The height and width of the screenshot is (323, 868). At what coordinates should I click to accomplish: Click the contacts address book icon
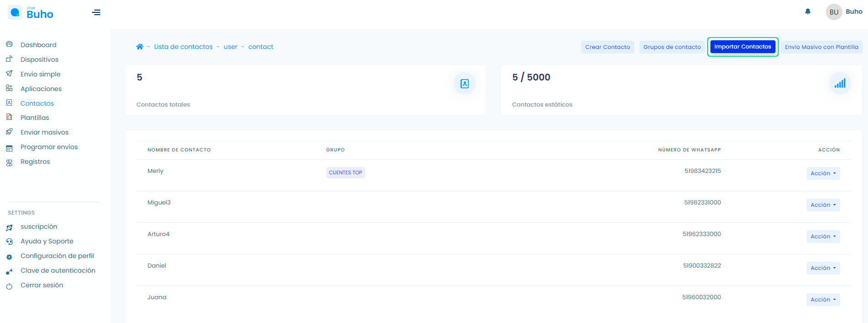(x=464, y=84)
